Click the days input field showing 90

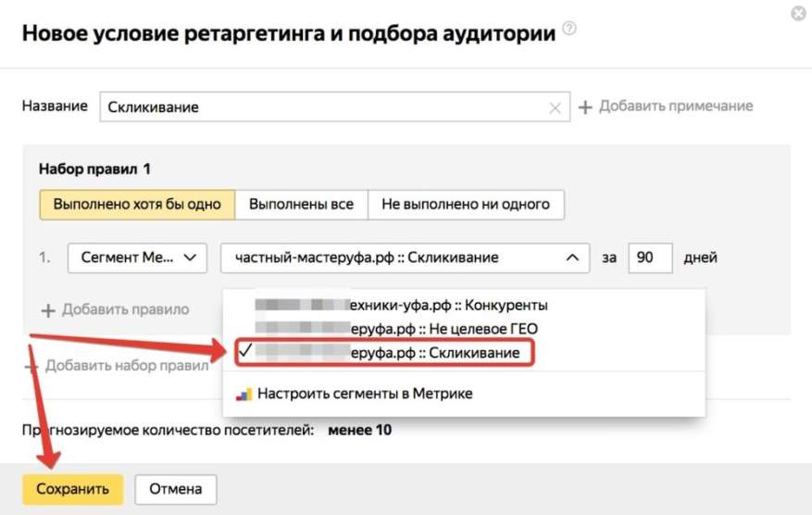click(x=650, y=257)
